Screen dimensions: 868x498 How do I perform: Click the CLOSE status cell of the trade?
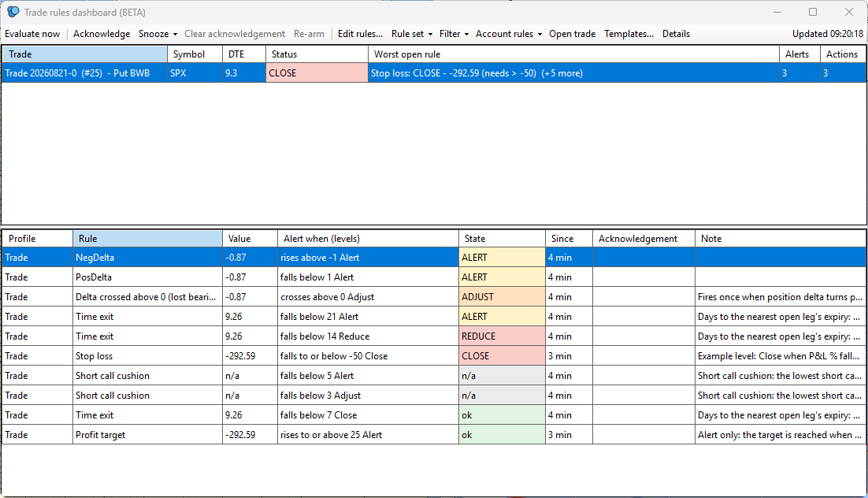(x=317, y=73)
